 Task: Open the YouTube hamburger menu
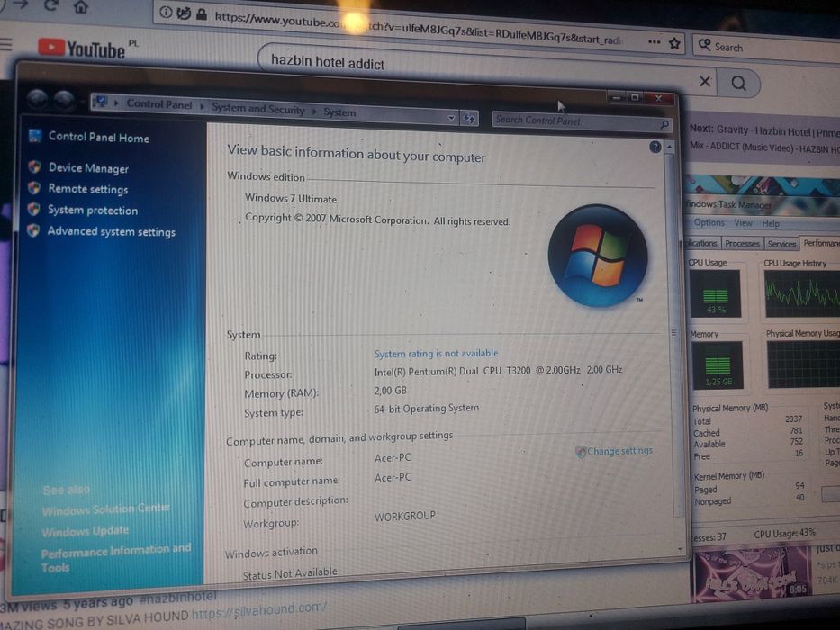click(x=6, y=44)
